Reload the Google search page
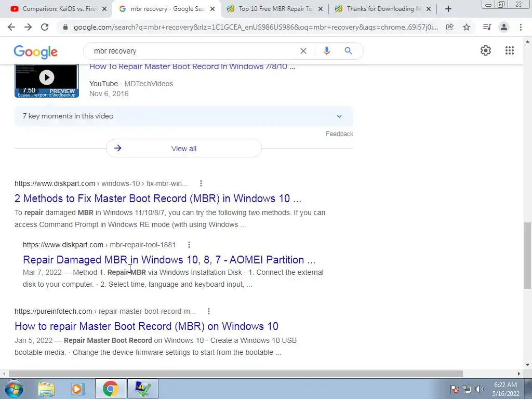The image size is (532, 399). tap(45, 27)
